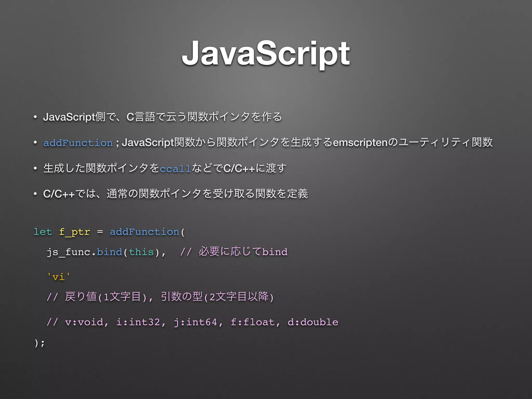Image resolution: width=532 pixels, height=399 pixels.
Task: Select bullet beginning 'C/C++では、通常の関数ポインタ'
Action: tap(176, 194)
